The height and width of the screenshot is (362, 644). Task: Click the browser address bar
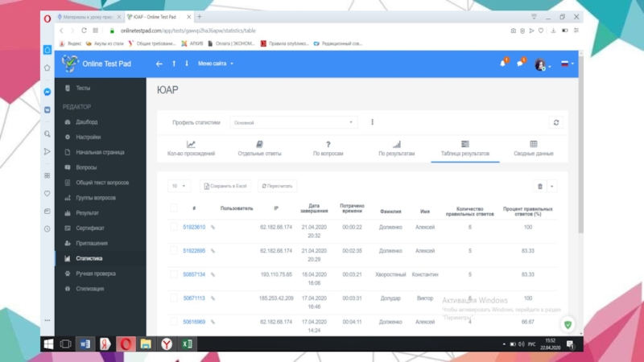tap(282, 31)
